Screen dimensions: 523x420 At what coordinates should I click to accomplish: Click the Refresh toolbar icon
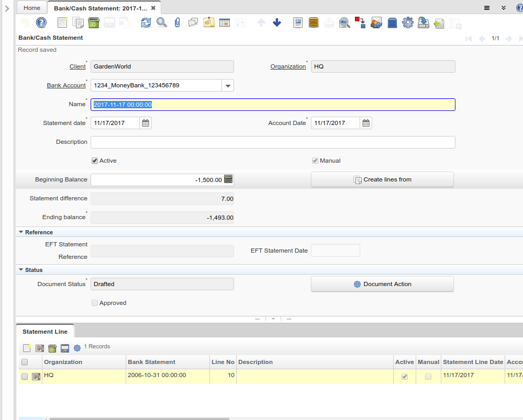pos(146,22)
